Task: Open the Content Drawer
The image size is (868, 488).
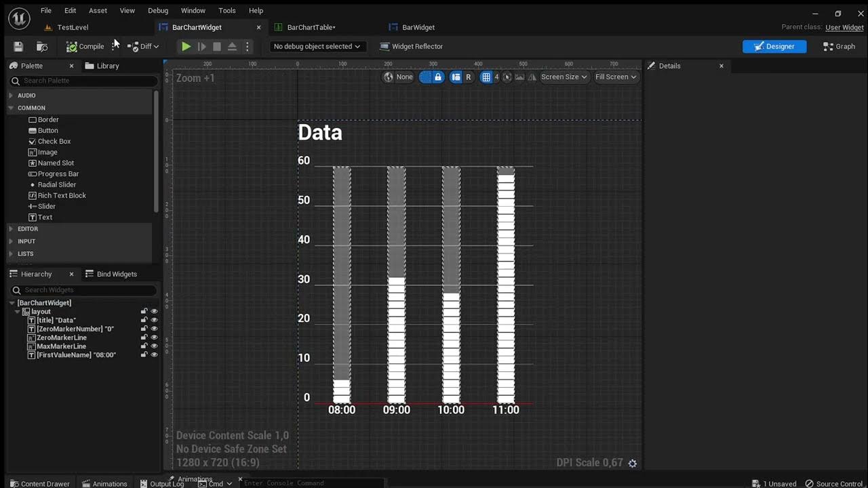Action: pos(39,483)
